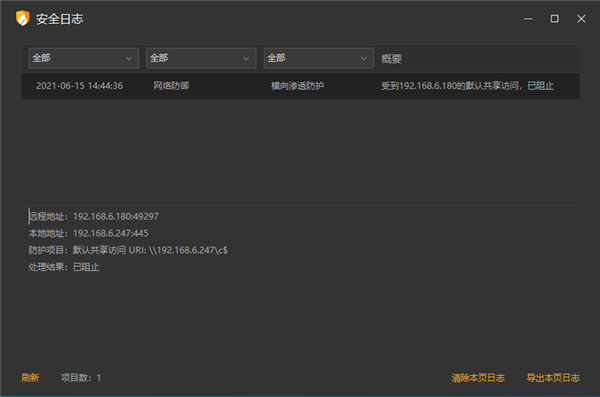Screen dimensions: 600x397
Task: Close the 安全日志 window
Action: point(581,19)
